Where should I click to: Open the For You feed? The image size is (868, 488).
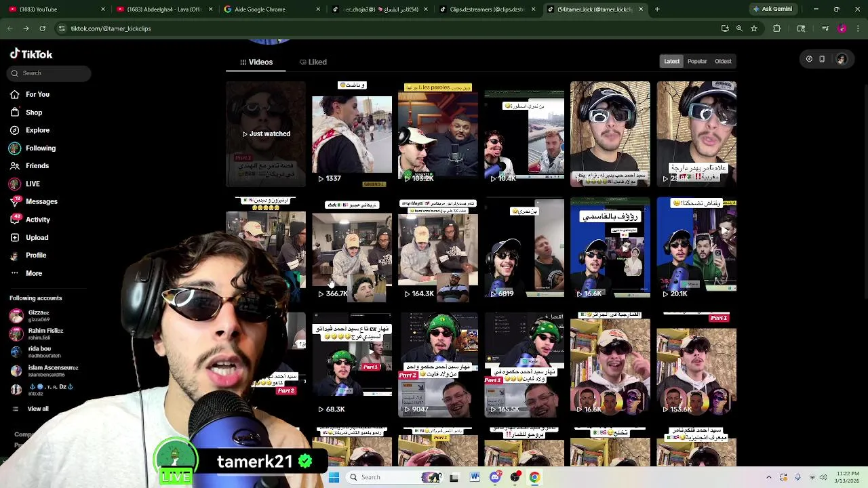[30, 94]
